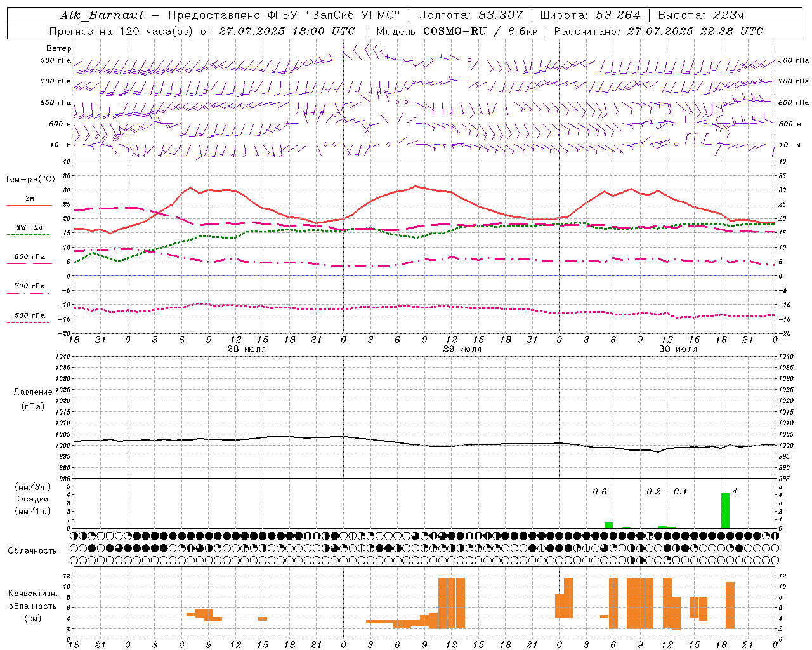Click the 0.2 precipitation amount value

(x=653, y=492)
